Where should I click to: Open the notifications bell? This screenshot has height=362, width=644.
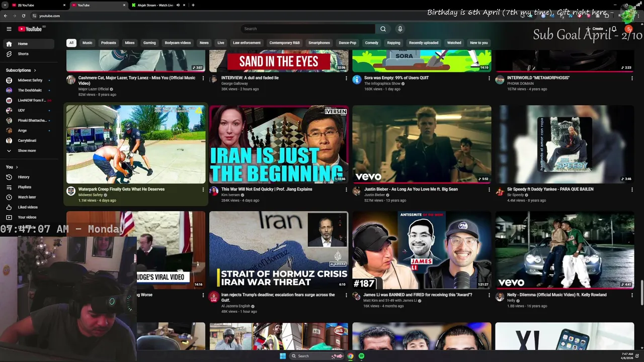(x=614, y=29)
